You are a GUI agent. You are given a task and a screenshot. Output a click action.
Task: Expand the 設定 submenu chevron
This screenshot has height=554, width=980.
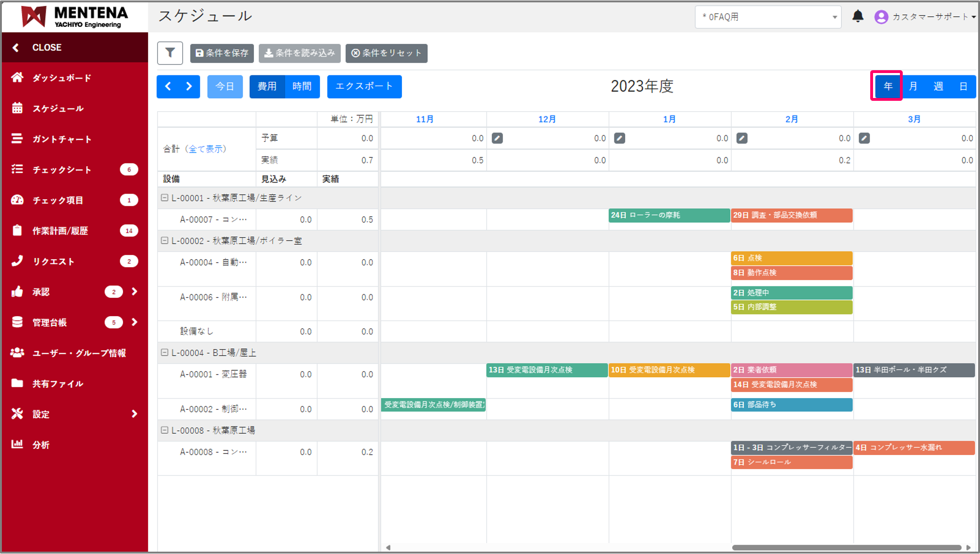(134, 414)
